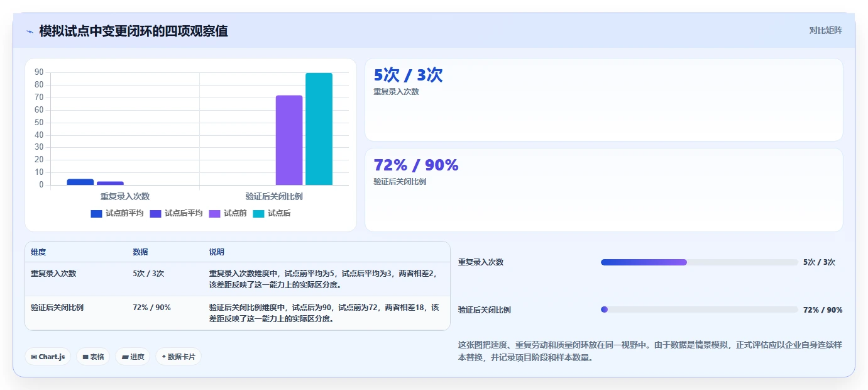
Task: Click the purple 试点前 bar at 72
Action: [x=289, y=140]
